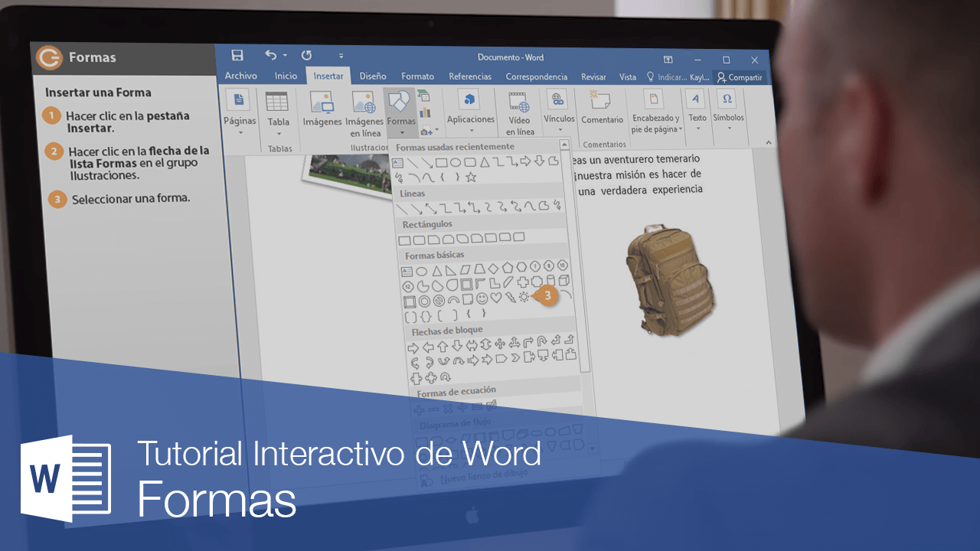Open the Ribbon Display Options icon

click(x=668, y=59)
